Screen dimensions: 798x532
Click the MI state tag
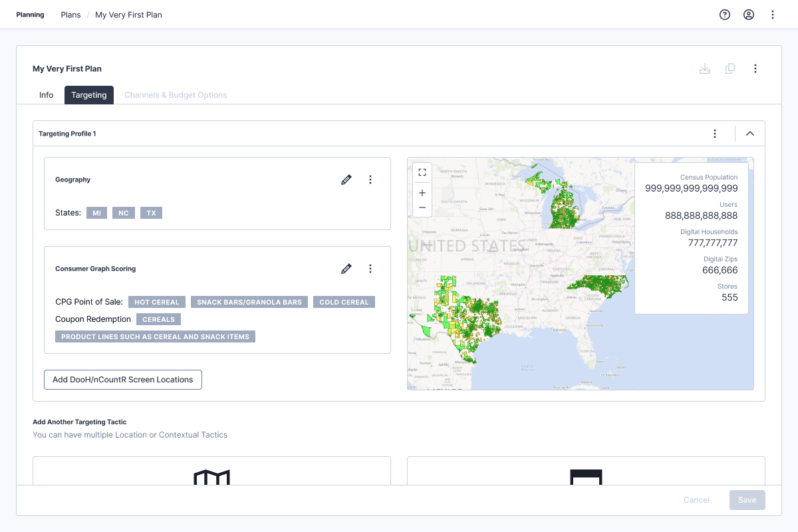[96, 213]
